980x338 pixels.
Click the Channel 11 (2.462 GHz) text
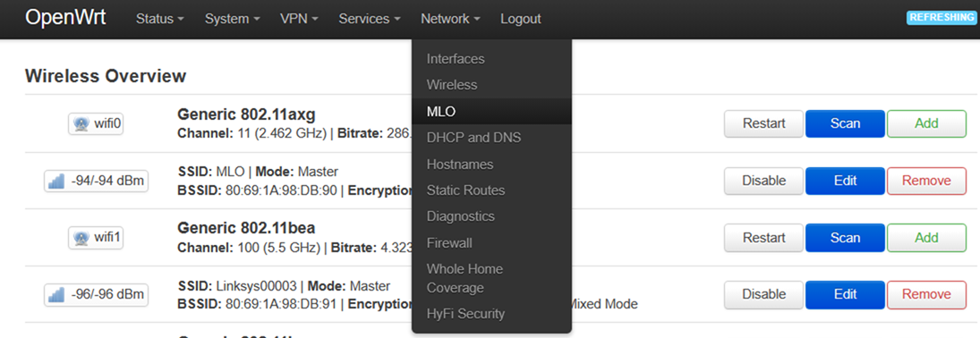pos(249,133)
